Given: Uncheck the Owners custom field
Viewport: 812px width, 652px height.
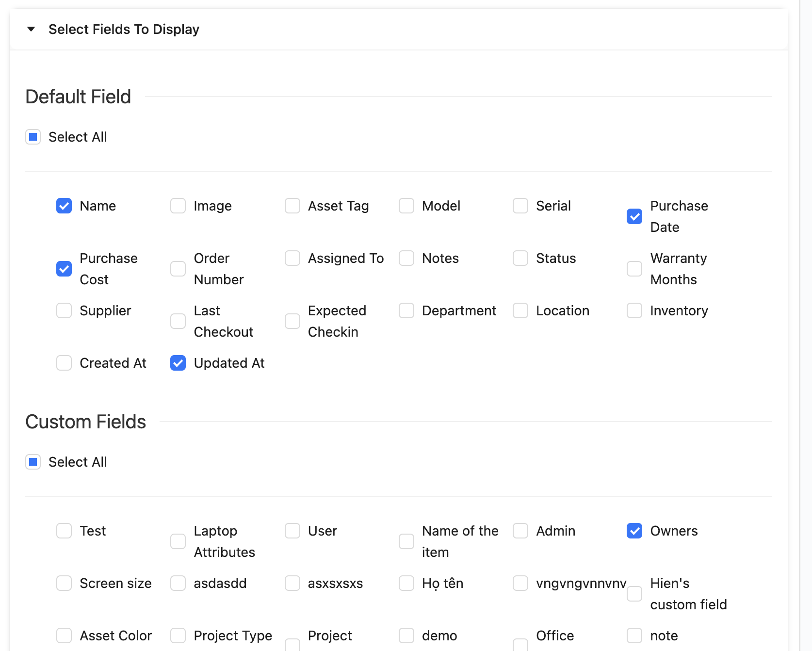Looking at the screenshot, I should 634,531.
